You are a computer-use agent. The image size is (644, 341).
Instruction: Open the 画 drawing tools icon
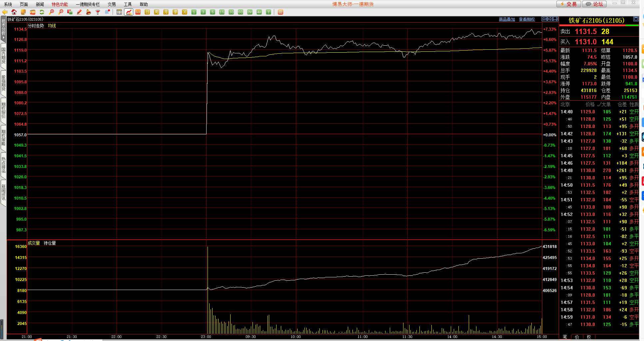(x=281, y=12)
